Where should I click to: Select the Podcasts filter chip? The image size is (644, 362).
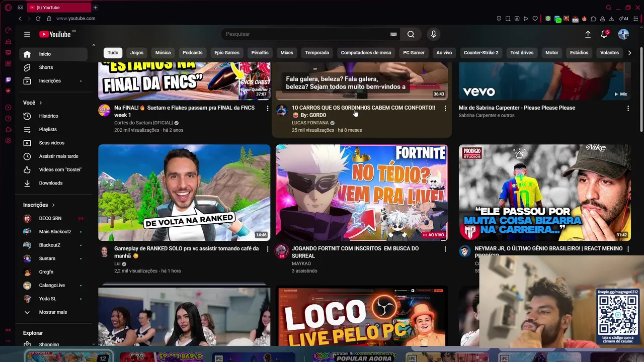[193, 53]
